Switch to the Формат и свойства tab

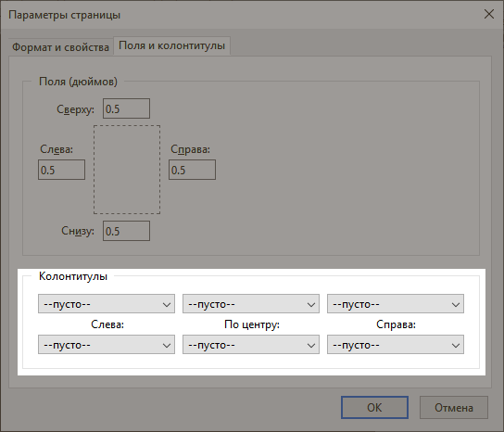tap(60, 47)
